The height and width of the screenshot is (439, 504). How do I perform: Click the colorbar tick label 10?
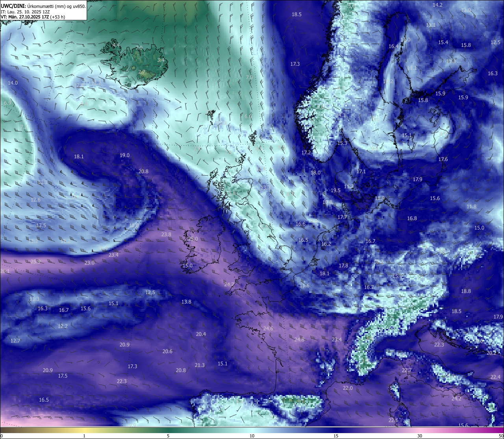point(252,436)
